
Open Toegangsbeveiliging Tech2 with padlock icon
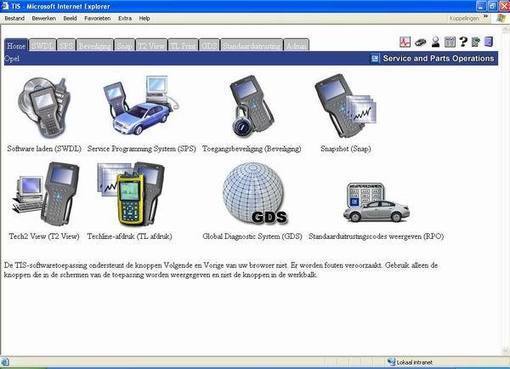(252, 106)
